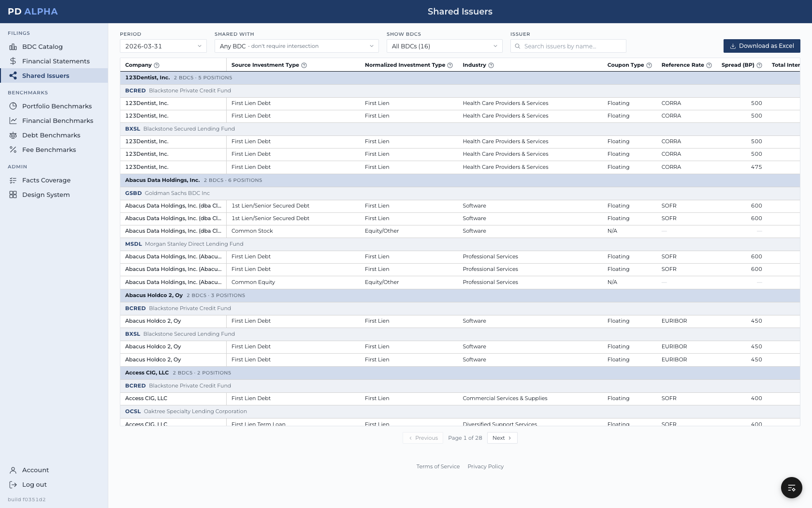Open the floating dark round task button

tap(792, 488)
